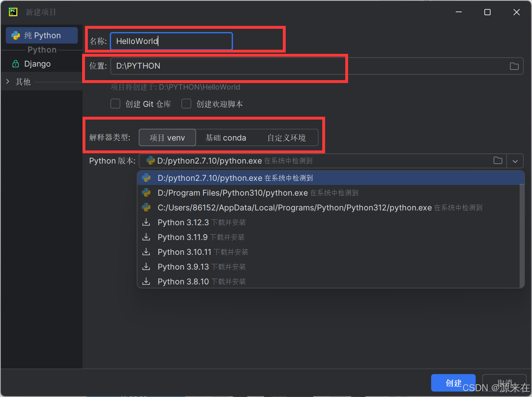
Task: Close the 新建项目 dialog
Action: pyautogui.click(x=516, y=12)
